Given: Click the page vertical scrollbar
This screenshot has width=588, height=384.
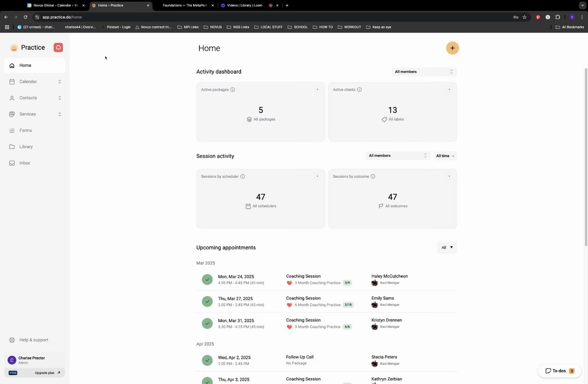Looking at the screenshot, I should click(586, 156).
